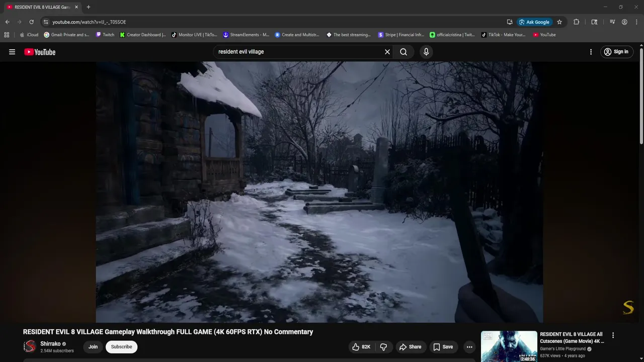Open Shirrako channel avatar
This screenshot has height=362, width=644.
click(x=30, y=346)
